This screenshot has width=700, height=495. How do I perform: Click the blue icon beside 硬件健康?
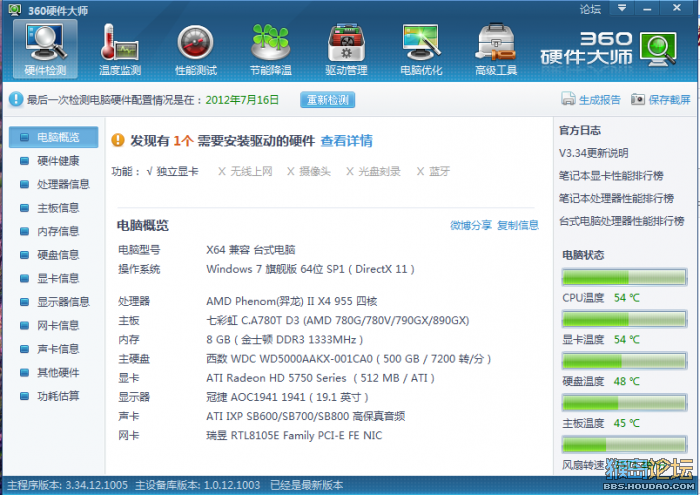(x=25, y=161)
